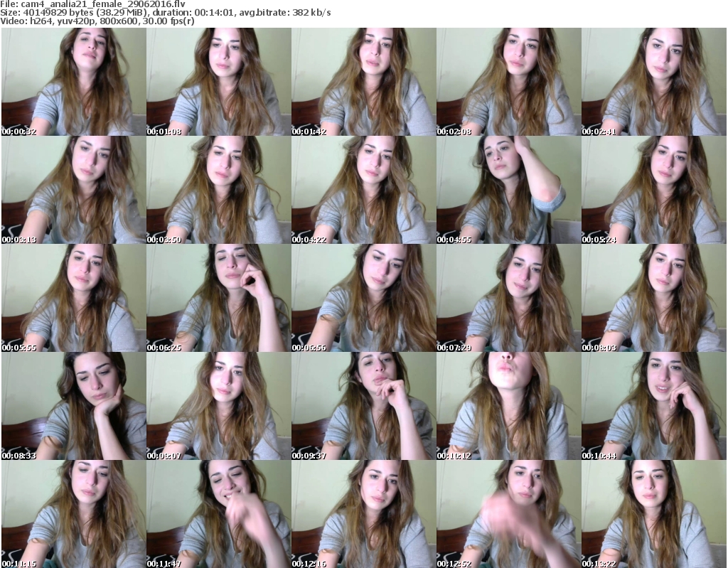This screenshot has height=568, width=728.
Task: Click the thumbnail frame stamped 00:11:47
Action: click(x=219, y=514)
